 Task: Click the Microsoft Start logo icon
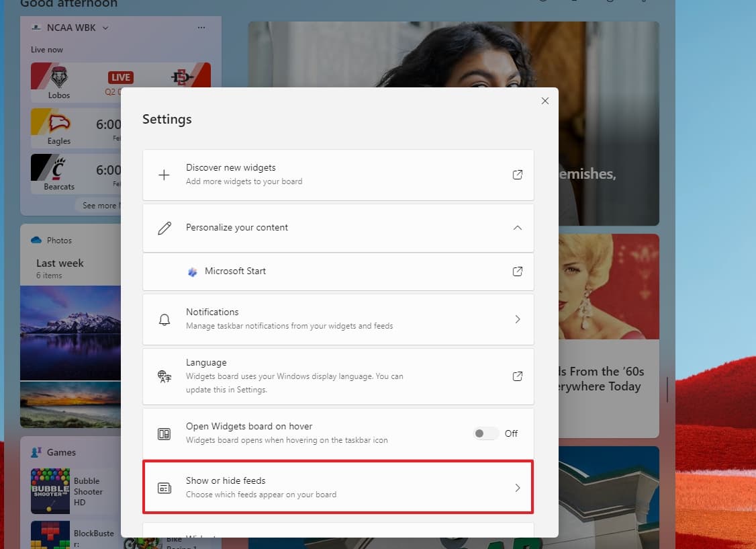coord(193,271)
